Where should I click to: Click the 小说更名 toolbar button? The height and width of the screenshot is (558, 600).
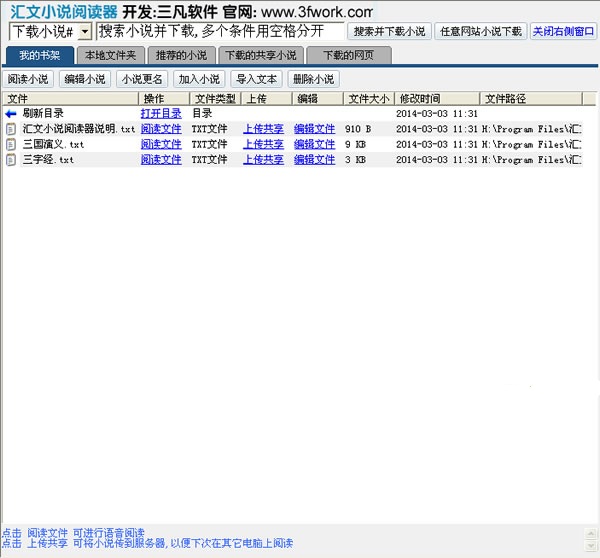(x=142, y=79)
